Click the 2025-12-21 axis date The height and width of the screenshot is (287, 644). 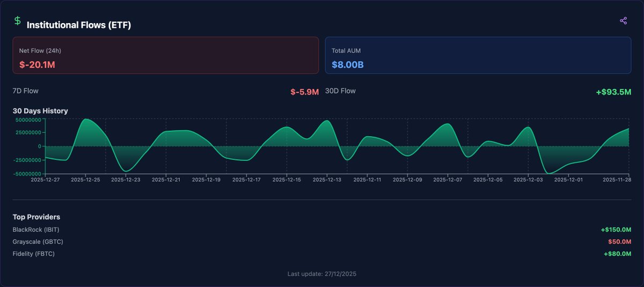pos(166,180)
